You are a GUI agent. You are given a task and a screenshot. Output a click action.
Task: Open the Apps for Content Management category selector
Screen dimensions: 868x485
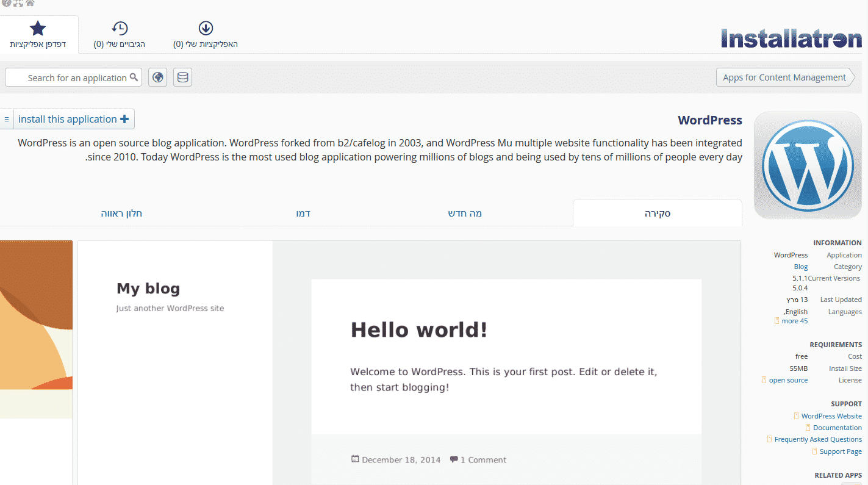(x=785, y=77)
